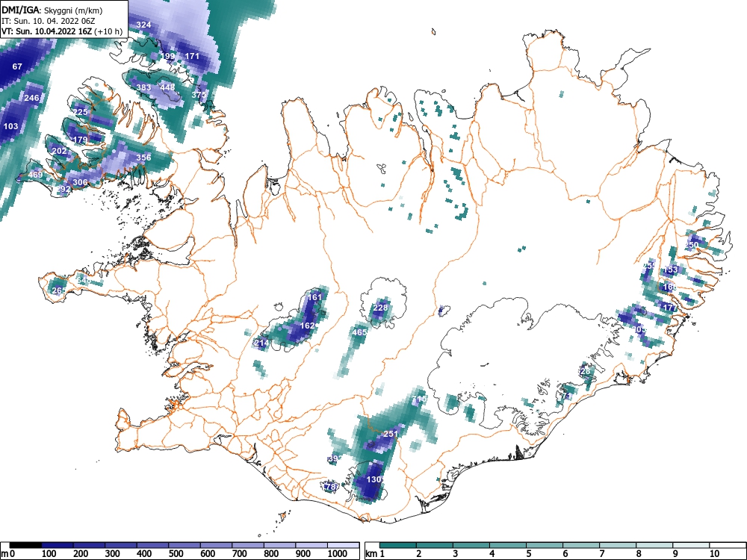The image size is (747, 560).
Task: Click the 'km 1' label on the kilometer legend
Action: [x=375, y=554]
